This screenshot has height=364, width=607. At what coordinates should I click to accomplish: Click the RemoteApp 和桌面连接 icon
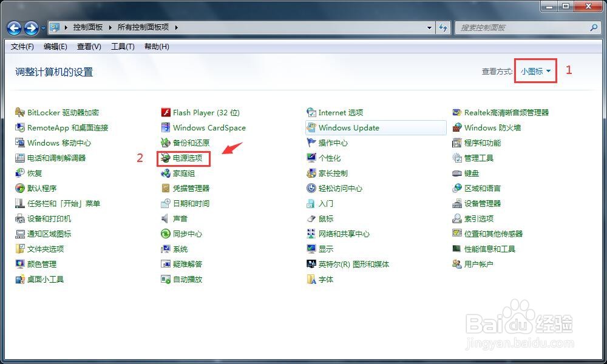point(20,127)
